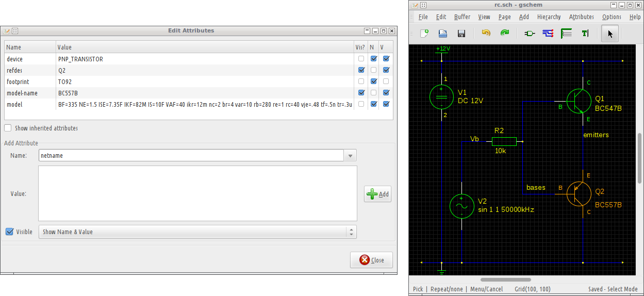Toggle V checkbox for the device row

tap(386, 59)
